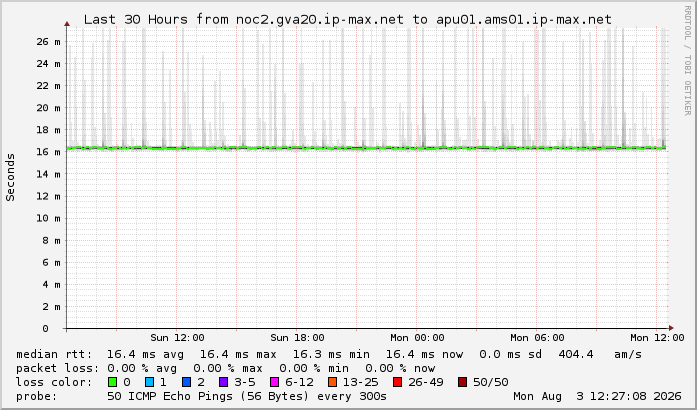Click the "12 m" y-axis tick label
This screenshot has width=697, height=410.
point(48,196)
